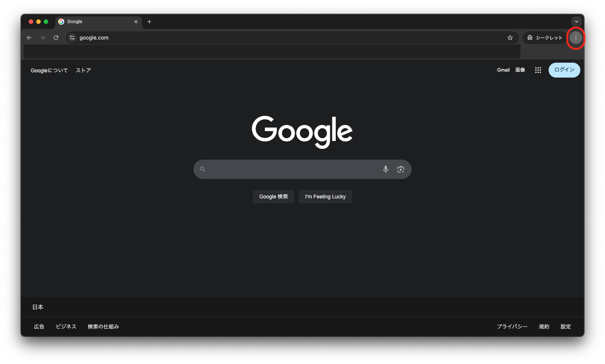Click the シークレット incognito indicator
The width and height of the screenshot is (605, 364).
[x=545, y=38]
